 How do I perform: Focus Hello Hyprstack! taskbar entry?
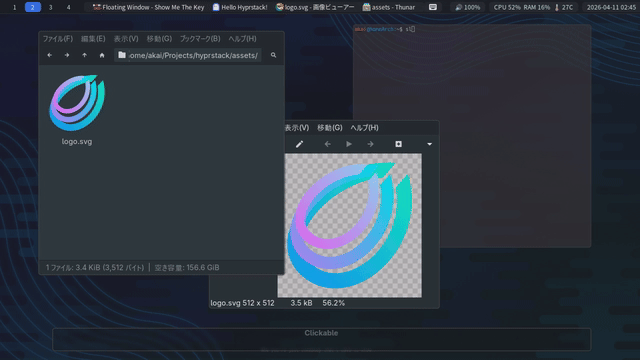point(240,7)
